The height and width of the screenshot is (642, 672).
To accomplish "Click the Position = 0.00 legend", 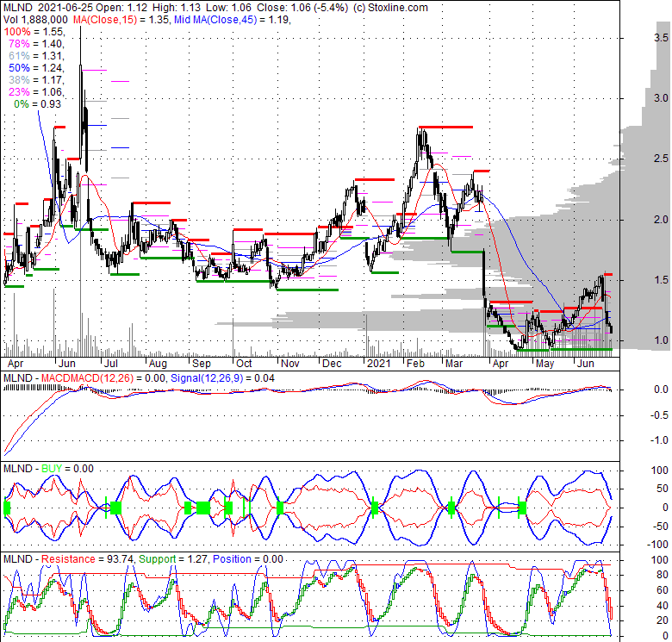I will tap(248, 559).
